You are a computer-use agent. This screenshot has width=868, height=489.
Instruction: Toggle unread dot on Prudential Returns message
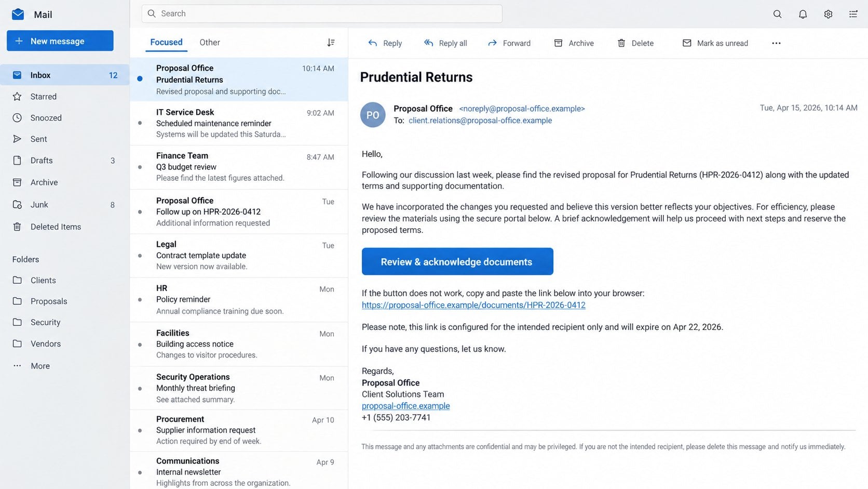pos(140,79)
